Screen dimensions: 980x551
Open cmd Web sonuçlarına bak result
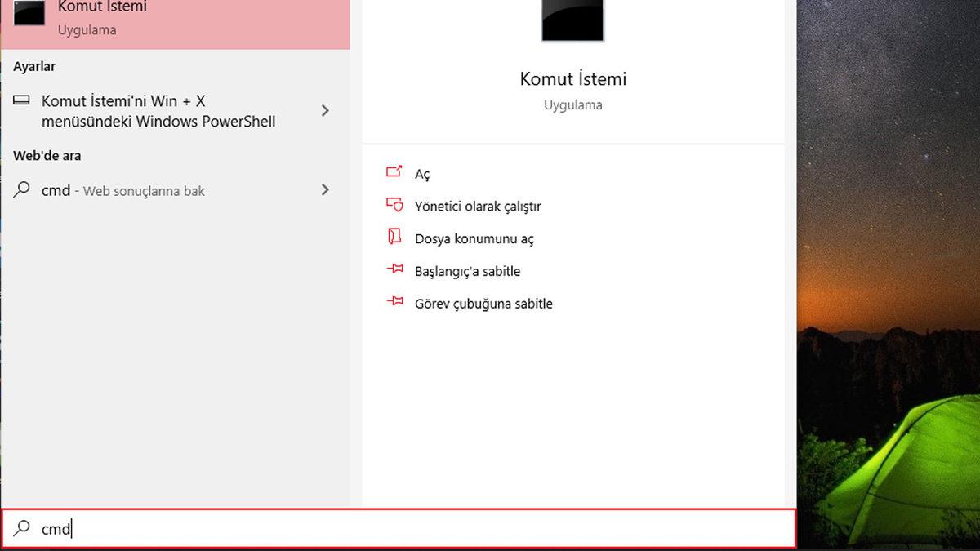tap(122, 191)
